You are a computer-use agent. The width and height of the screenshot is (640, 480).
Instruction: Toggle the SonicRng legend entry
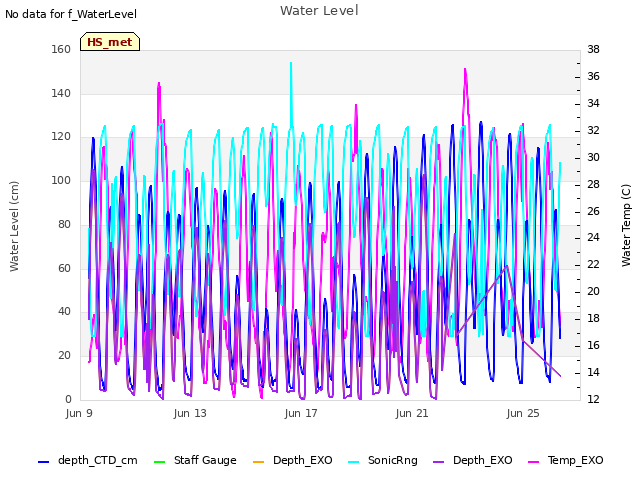click(x=383, y=460)
